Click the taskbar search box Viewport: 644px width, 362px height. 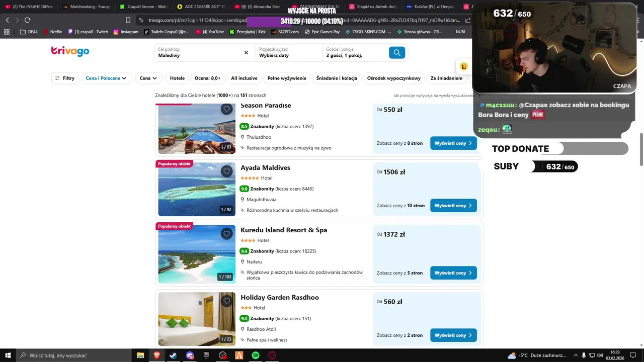coord(73,355)
